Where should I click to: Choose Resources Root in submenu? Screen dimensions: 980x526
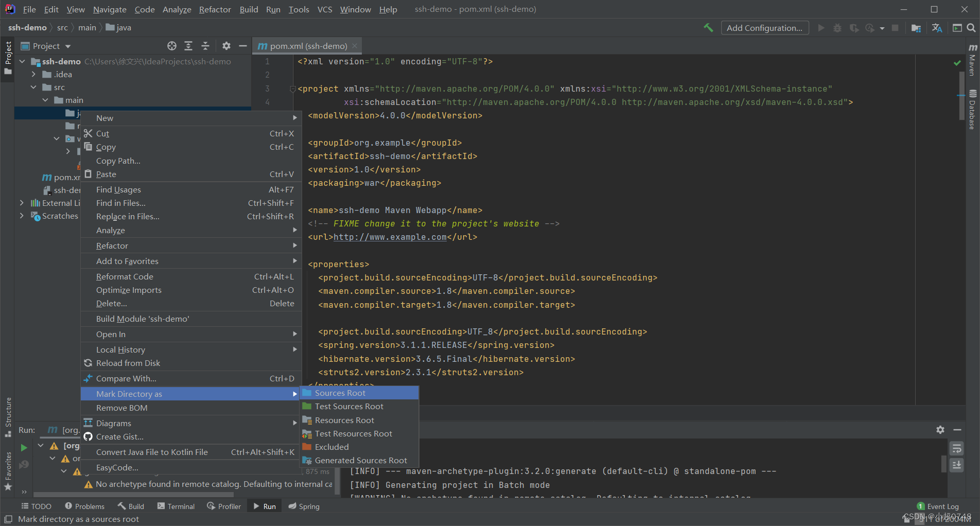359,420
